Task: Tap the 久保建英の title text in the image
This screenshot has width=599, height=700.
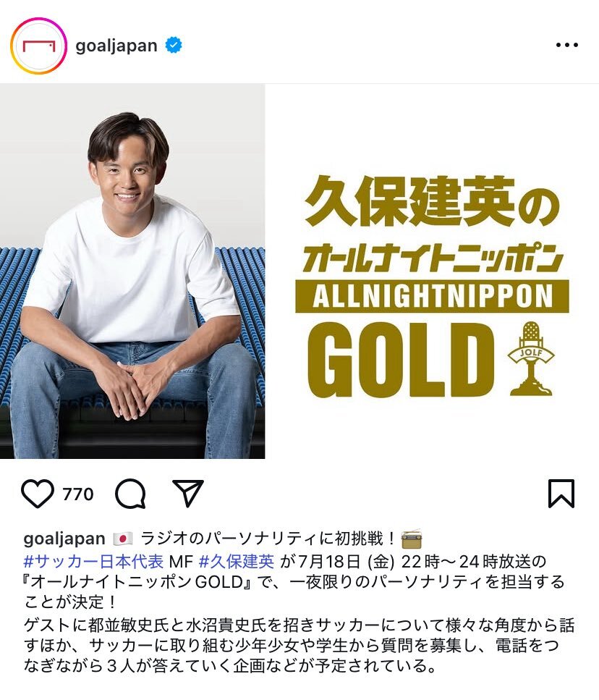Action: pyautogui.click(x=432, y=201)
